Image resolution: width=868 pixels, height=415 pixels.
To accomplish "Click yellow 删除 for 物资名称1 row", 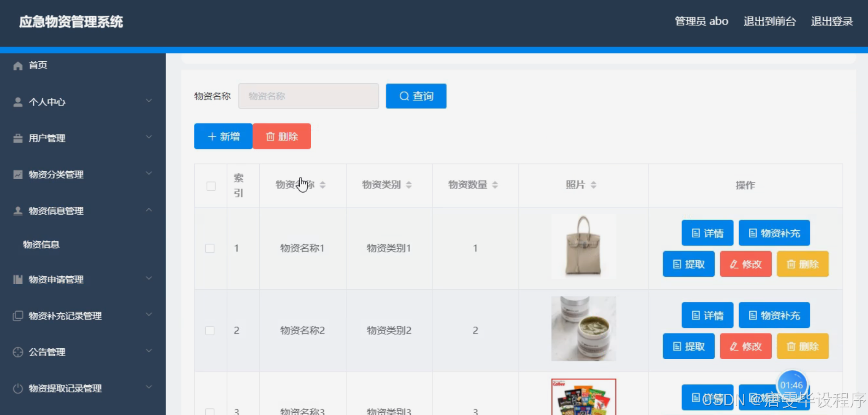I will coord(803,264).
